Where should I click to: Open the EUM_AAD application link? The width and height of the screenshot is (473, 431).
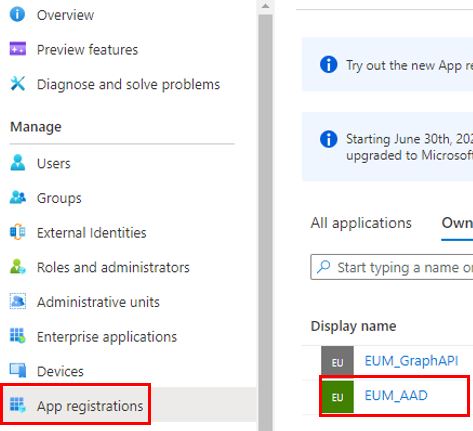tap(396, 395)
